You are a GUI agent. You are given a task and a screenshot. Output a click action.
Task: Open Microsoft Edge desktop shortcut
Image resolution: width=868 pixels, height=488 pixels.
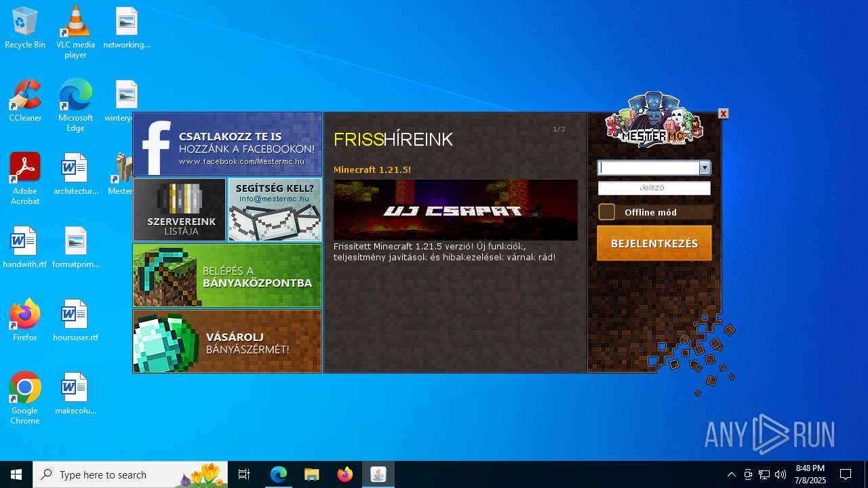(75, 106)
